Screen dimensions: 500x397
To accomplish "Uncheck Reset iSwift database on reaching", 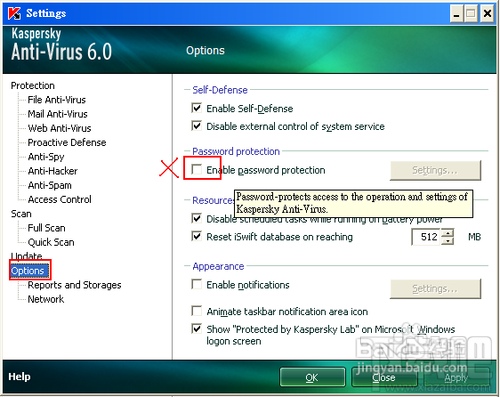I will pos(197,236).
